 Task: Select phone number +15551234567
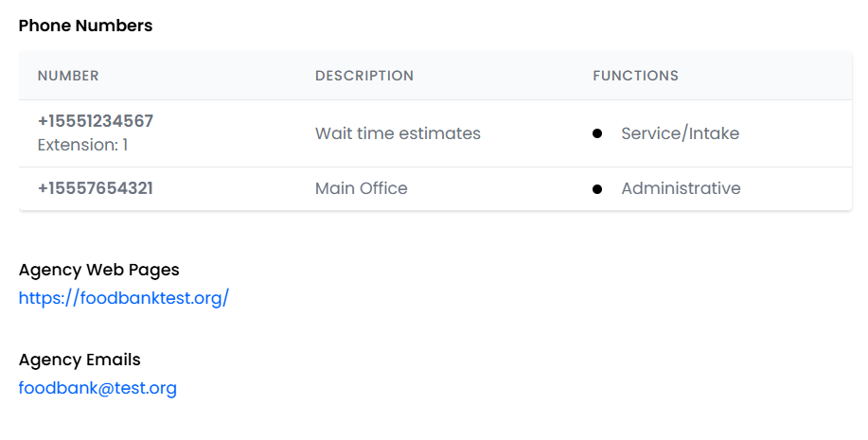pyautogui.click(x=96, y=121)
